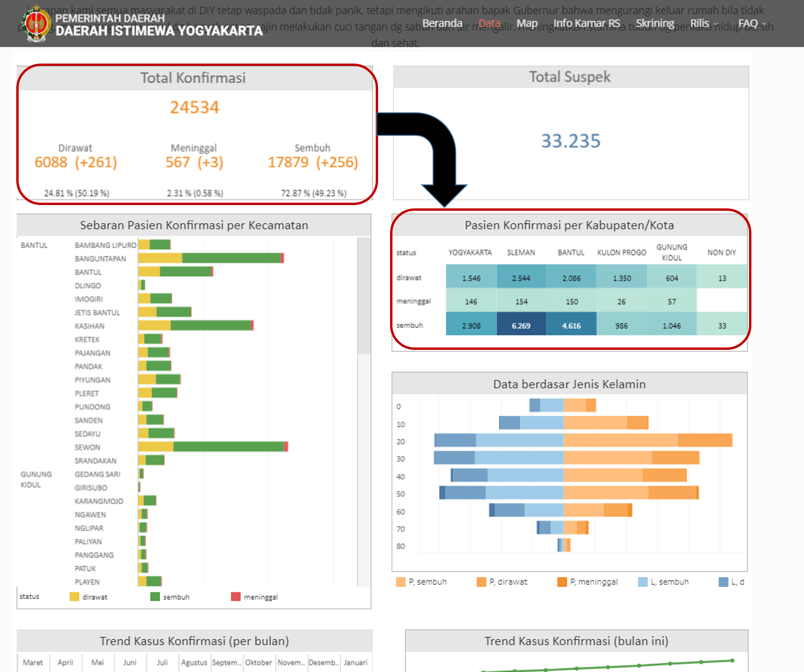
Task: Click the Pemerintah Daerah DIY emblem logo
Action: [x=36, y=24]
